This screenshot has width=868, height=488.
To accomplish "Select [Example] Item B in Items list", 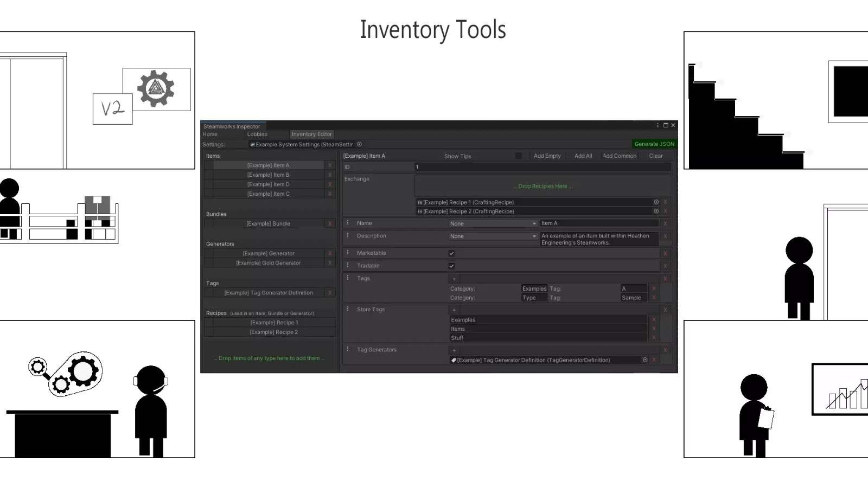I will point(269,175).
